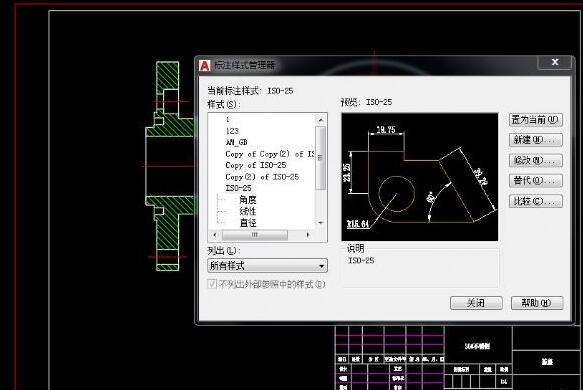Image resolution: width=583 pixels, height=390 pixels.
Task: Click the AutoCAD logo icon in dialog title
Action: [204, 65]
